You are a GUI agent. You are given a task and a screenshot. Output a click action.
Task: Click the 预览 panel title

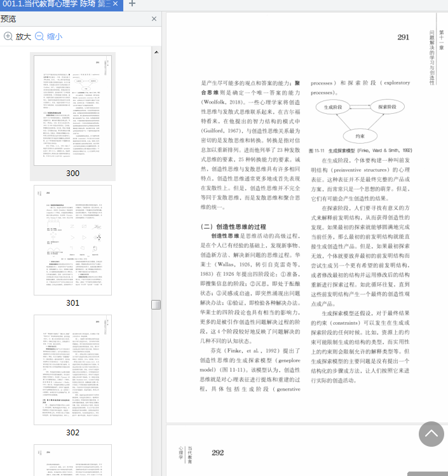pos(8,19)
